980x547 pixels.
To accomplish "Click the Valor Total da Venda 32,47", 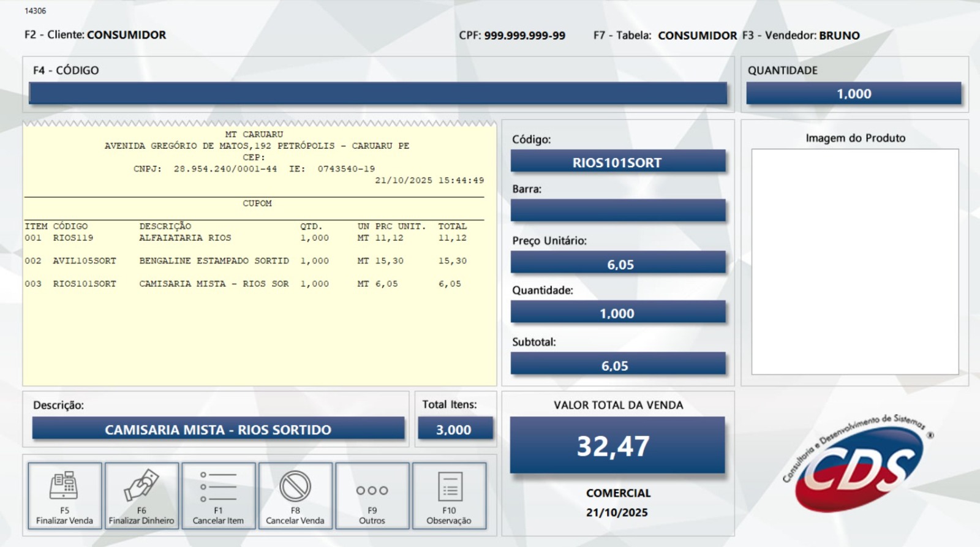I will 617,445.
